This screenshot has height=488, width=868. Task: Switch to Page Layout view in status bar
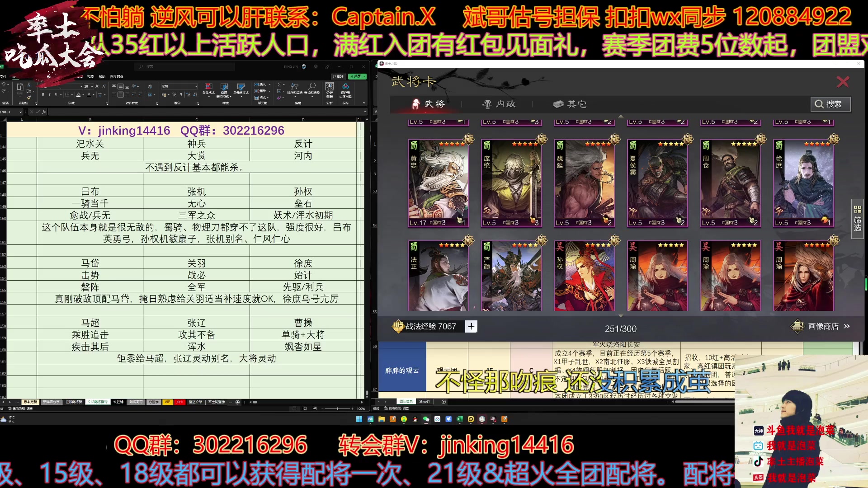tap(305, 408)
